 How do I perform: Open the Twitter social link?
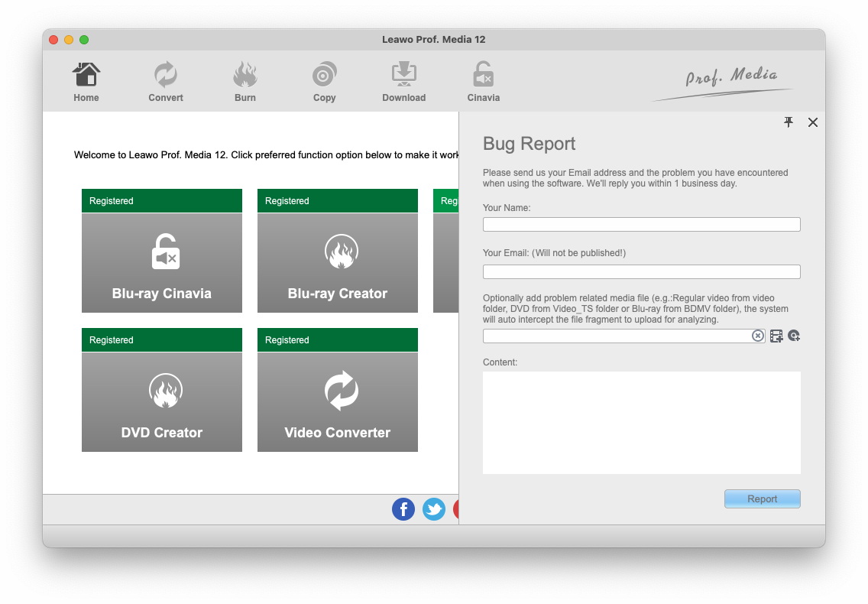click(434, 509)
